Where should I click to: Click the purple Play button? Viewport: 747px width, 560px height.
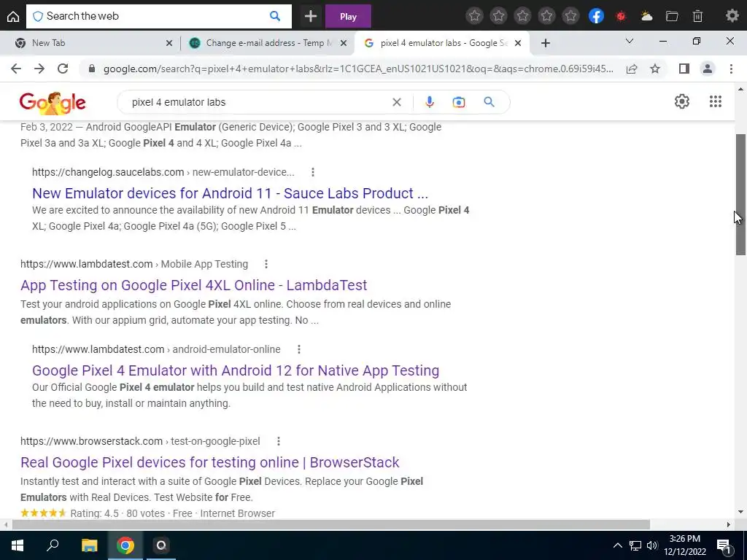pos(348,16)
